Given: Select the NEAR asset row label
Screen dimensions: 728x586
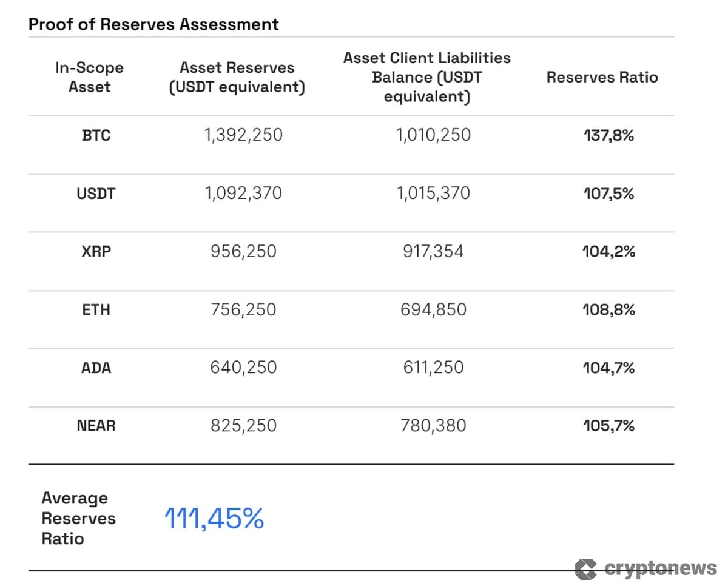Looking at the screenshot, I should coord(96,426).
